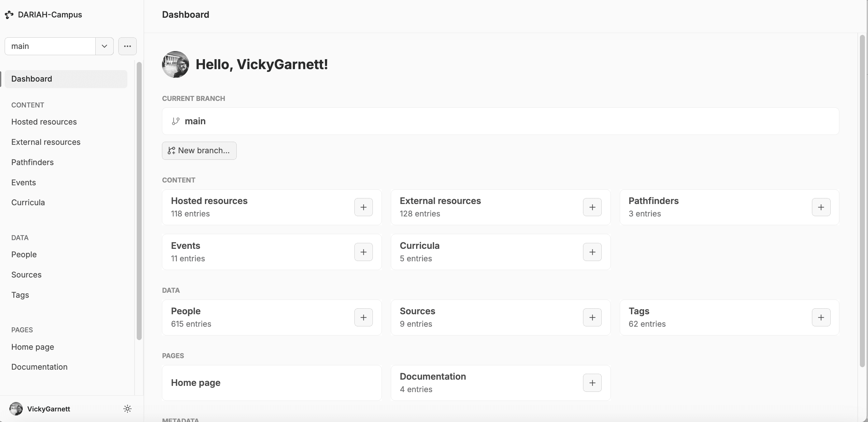The height and width of the screenshot is (422, 868).
Task: Click plus icon on Sources card
Action: [x=592, y=317]
